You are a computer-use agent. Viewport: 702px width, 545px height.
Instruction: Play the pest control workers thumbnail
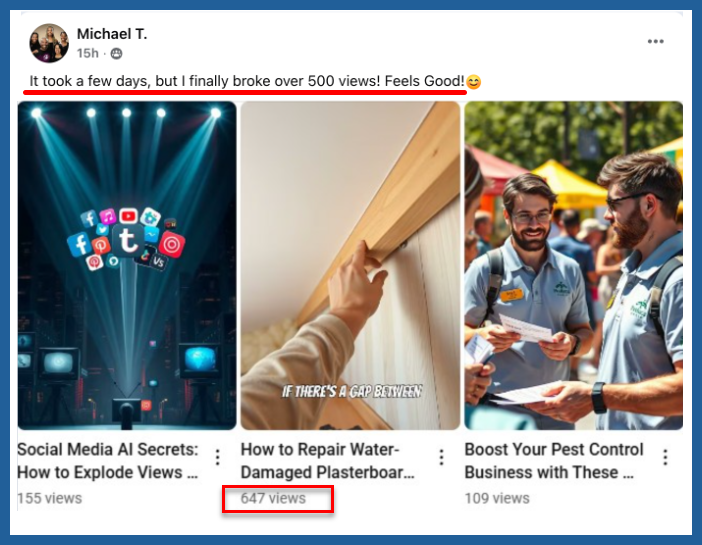tap(574, 266)
